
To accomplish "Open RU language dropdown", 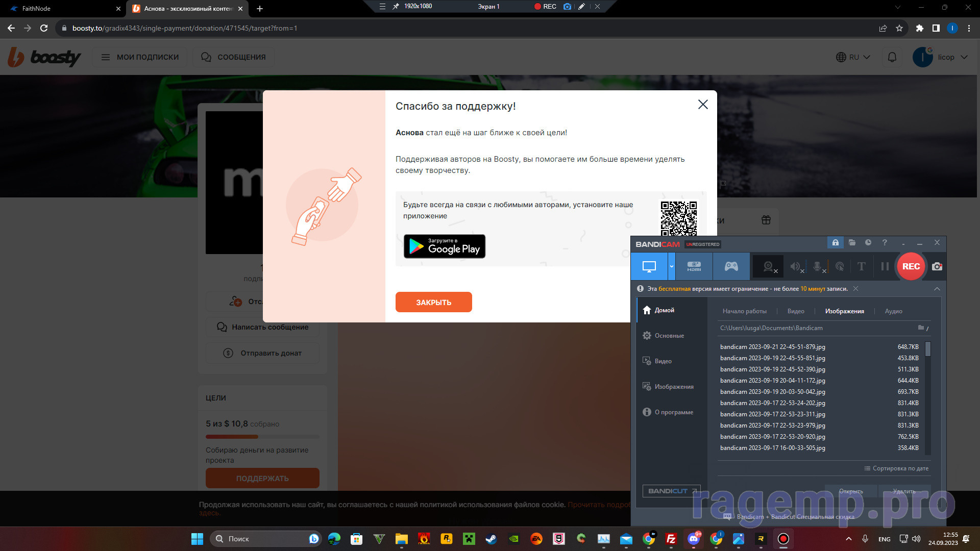I will click(853, 57).
